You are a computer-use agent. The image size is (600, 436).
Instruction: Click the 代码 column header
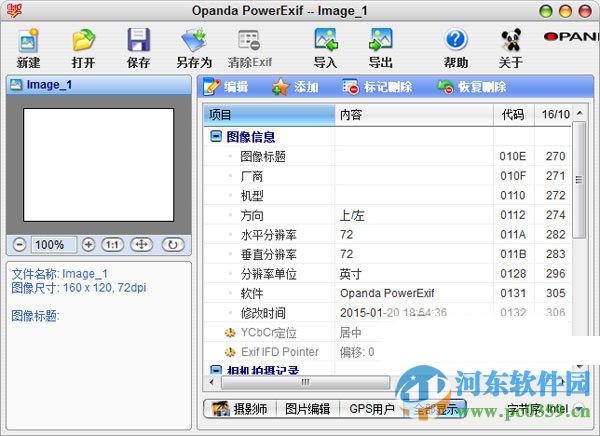514,114
